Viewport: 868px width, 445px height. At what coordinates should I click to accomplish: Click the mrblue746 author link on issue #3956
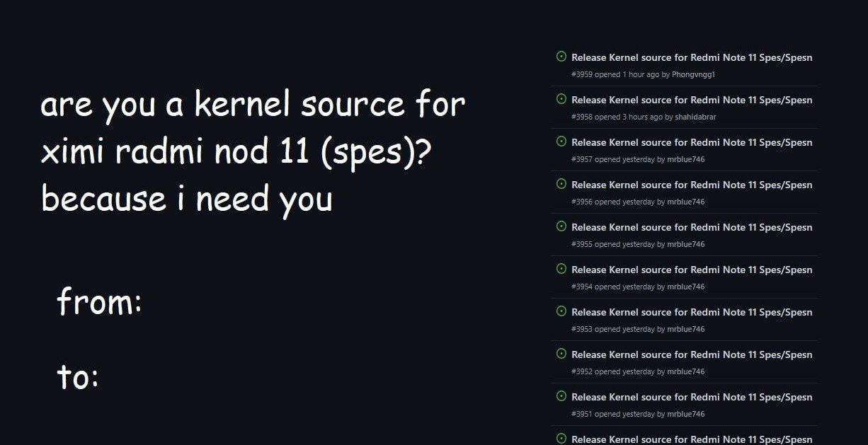coord(685,202)
